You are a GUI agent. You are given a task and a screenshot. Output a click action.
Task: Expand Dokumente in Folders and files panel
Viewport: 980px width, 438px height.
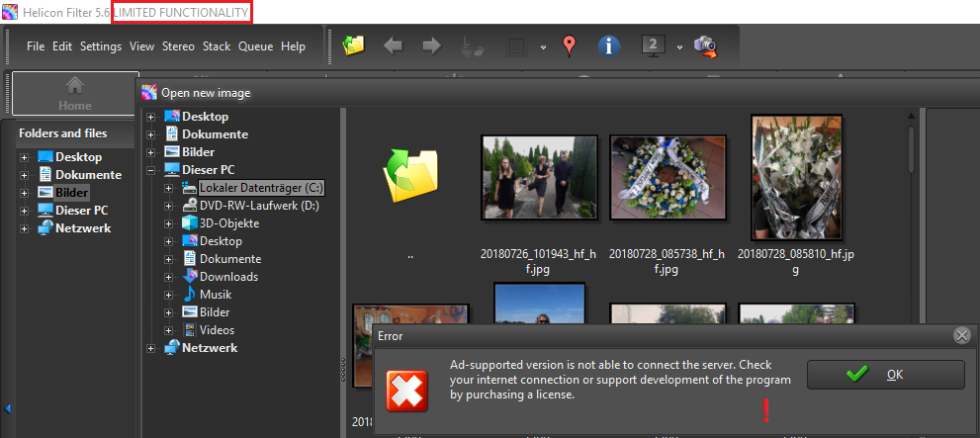tap(25, 176)
